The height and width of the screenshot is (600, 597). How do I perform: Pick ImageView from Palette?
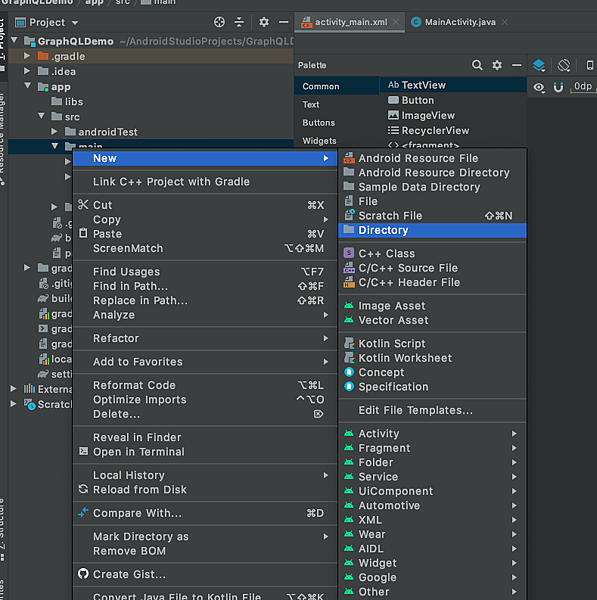453,116
